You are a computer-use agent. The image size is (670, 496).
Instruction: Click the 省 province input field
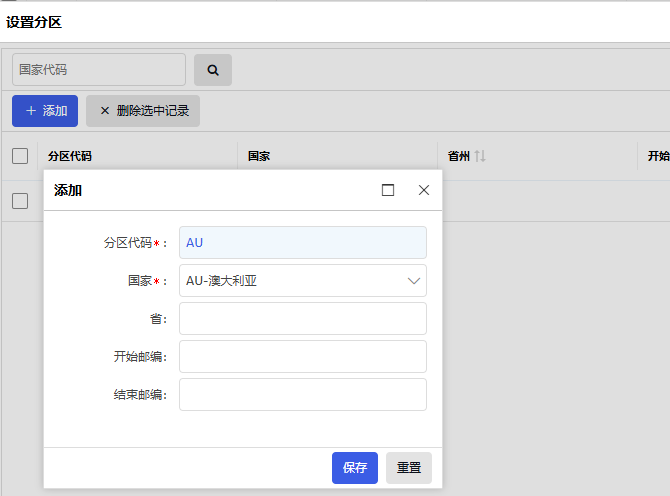pyautogui.click(x=302, y=319)
